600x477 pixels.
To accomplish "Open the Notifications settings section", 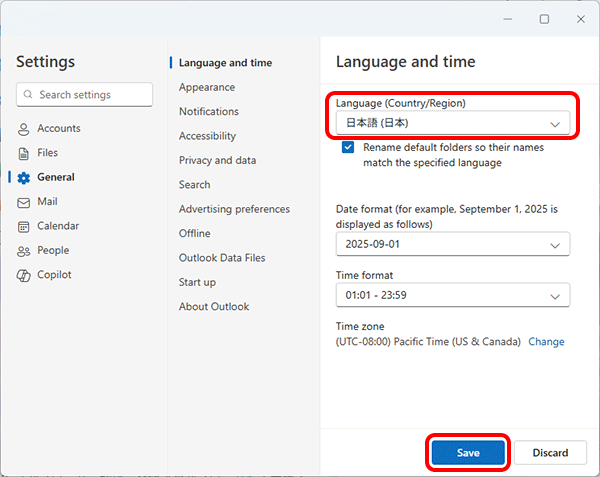I will [x=209, y=111].
